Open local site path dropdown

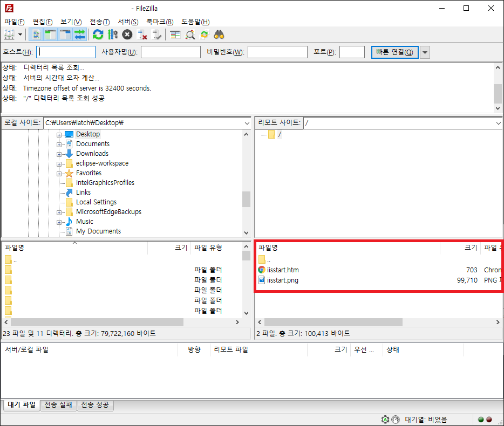(x=247, y=123)
